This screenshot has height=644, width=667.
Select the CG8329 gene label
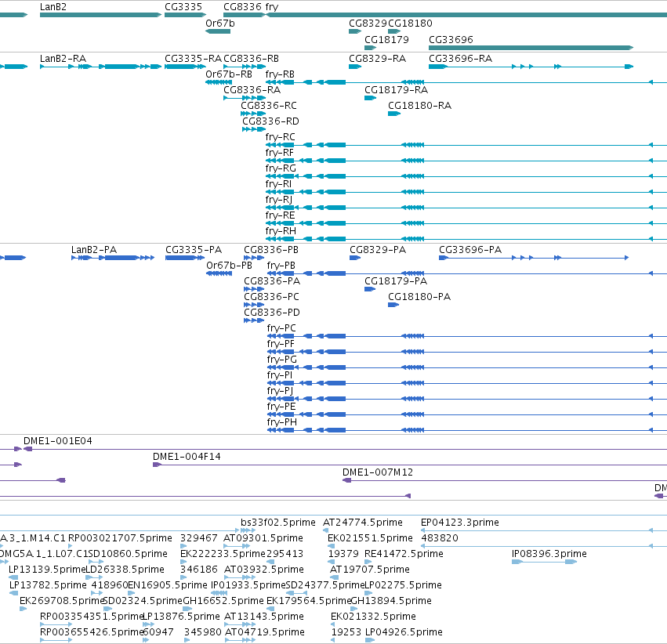pos(368,23)
